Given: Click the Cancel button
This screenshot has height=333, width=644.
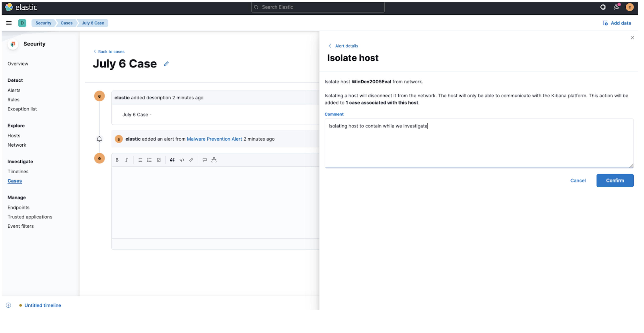Looking at the screenshot, I should 578,180.
